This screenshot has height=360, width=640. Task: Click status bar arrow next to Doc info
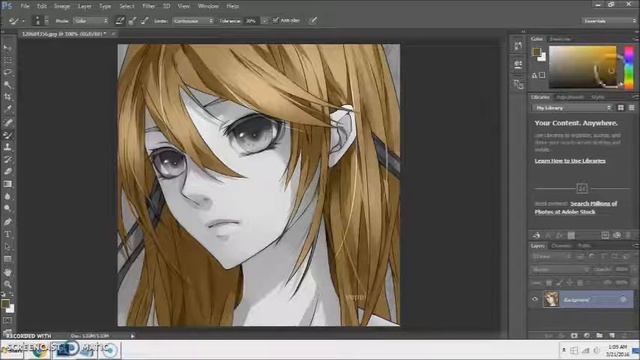(132, 336)
